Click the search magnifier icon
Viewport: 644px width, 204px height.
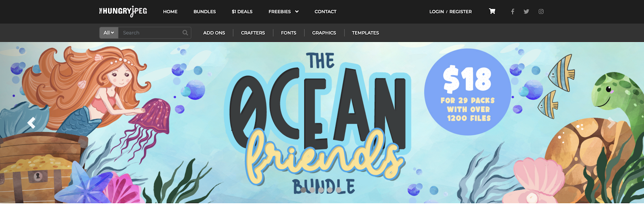[x=185, y=33]
